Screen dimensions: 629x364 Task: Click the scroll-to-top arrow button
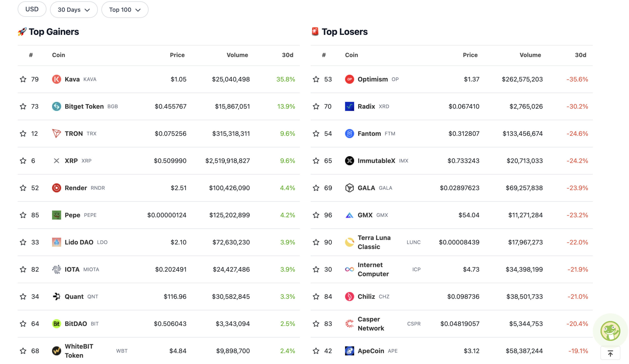pyautogui.click(x=610, y=353)
